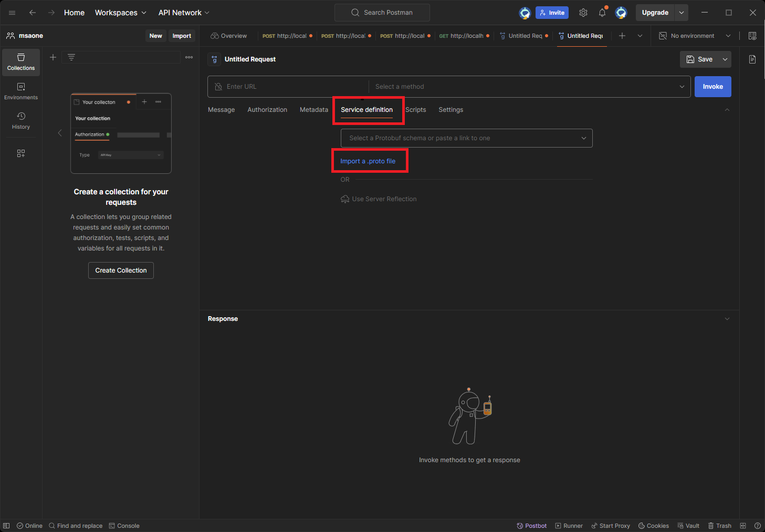Switch to the Message tab
Screen dimensions: 765x532
click(222, 110)
